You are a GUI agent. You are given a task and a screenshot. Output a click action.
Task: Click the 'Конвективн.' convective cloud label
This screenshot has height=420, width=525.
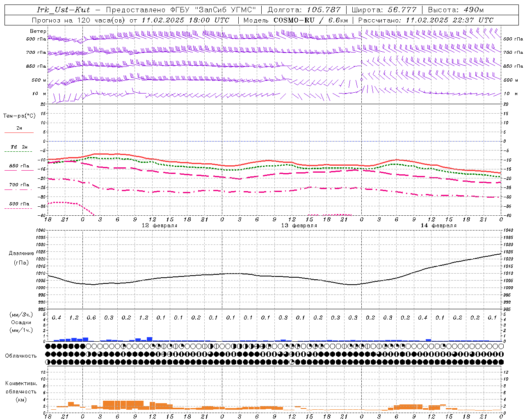(21, 383)
